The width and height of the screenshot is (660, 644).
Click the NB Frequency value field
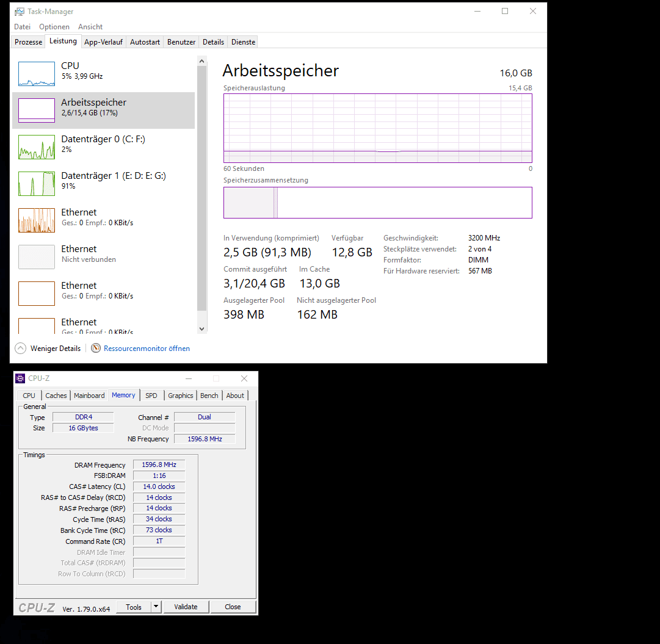point(205,439)
